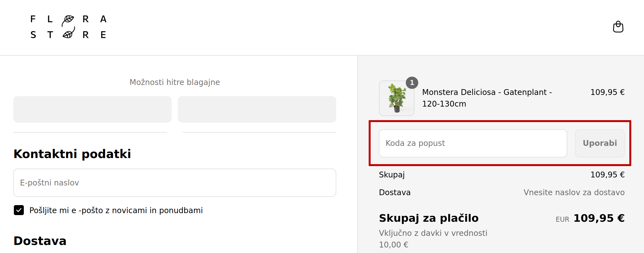The image size is (644, 253).
Task: Click the product line price 109,95 €
Action: point(607,92)
